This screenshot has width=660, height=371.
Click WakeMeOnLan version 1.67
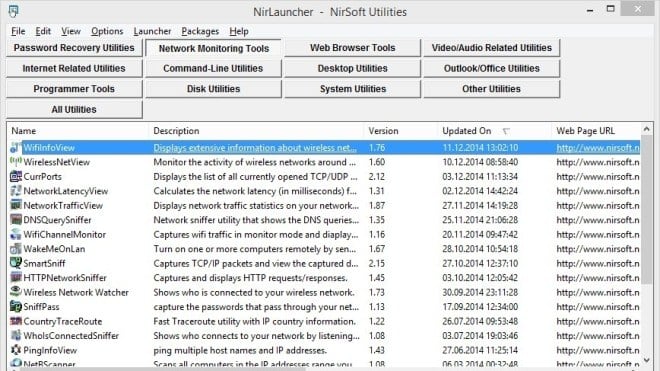click(376, 249)
